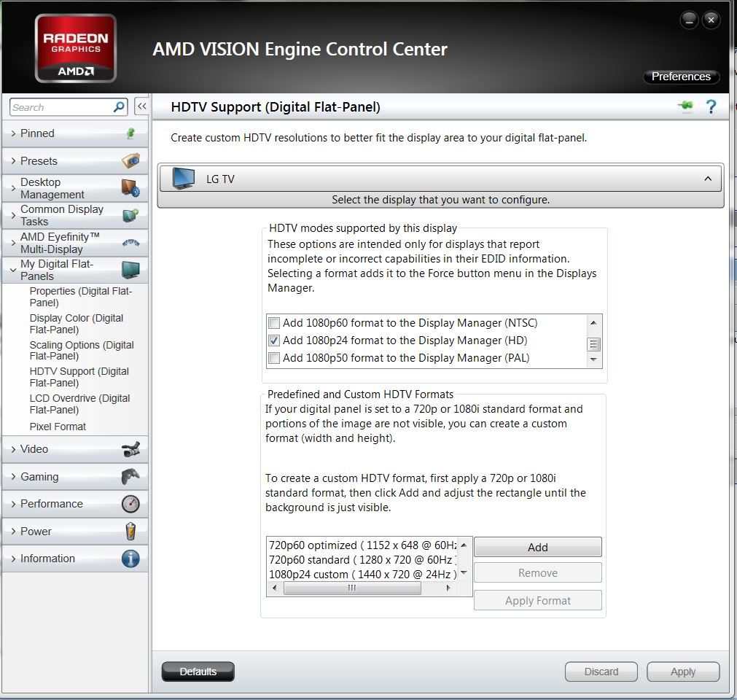Image resolution: width=737 pixels, height=700 pixels.
Task: Click down arrow of HDTV modes scrollbar
Action: click(593, 359)
